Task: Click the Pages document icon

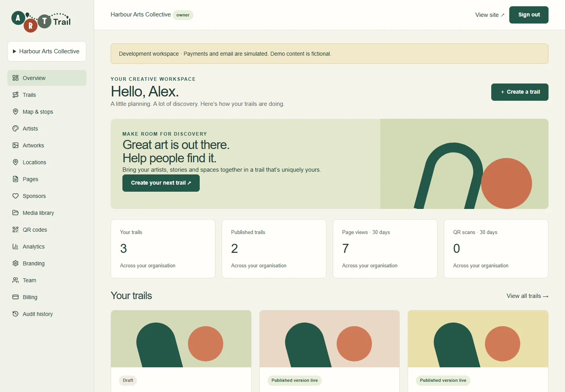Action: [x=15, y=179]
